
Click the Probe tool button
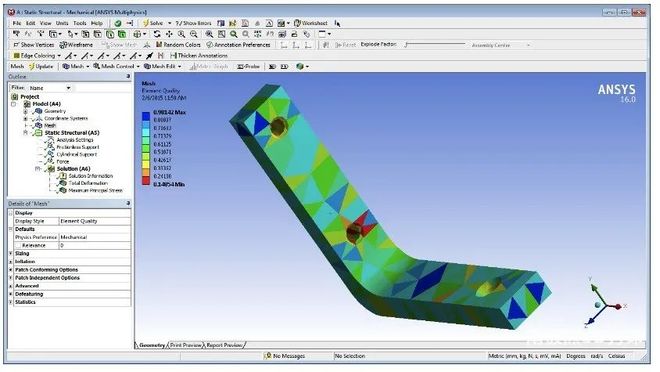pyautogui.click(x=249, y=66)
